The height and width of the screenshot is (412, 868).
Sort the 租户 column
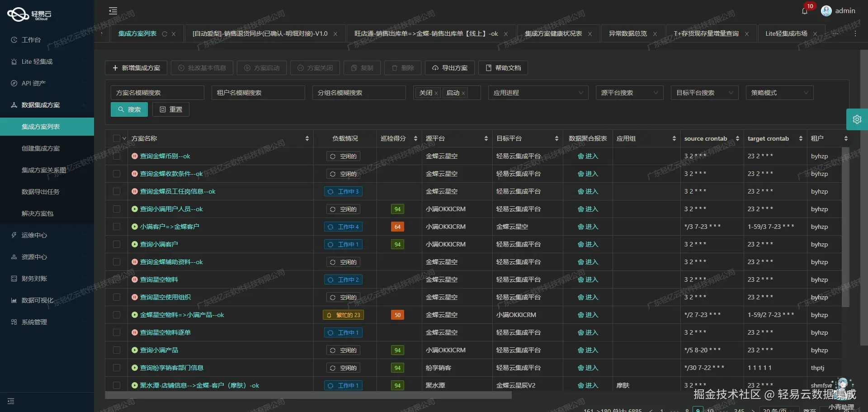click(846, 138)
